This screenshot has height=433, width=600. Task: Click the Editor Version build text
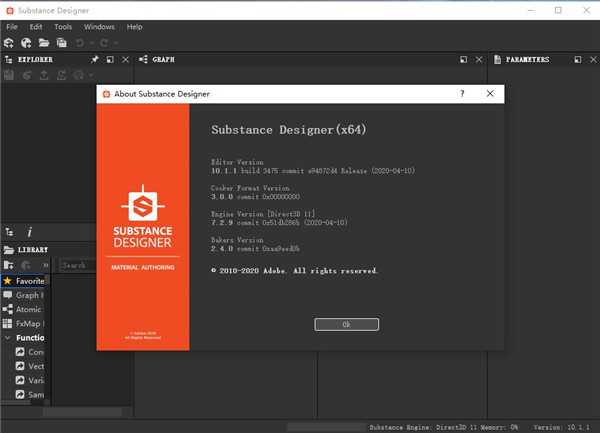313,171
